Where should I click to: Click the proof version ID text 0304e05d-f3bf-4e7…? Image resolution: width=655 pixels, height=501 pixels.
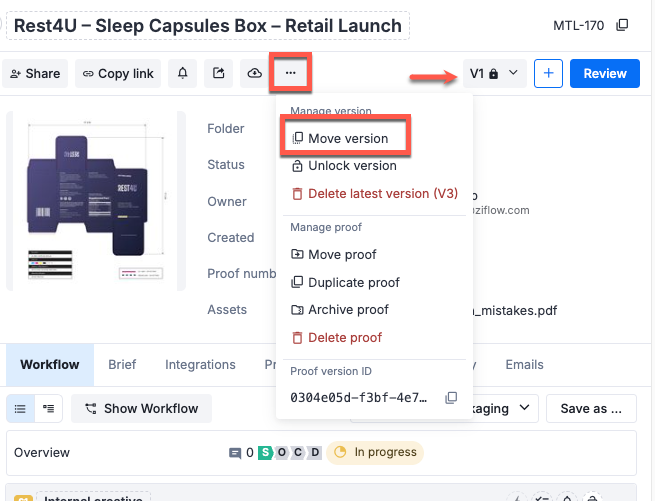coord(358,397)
